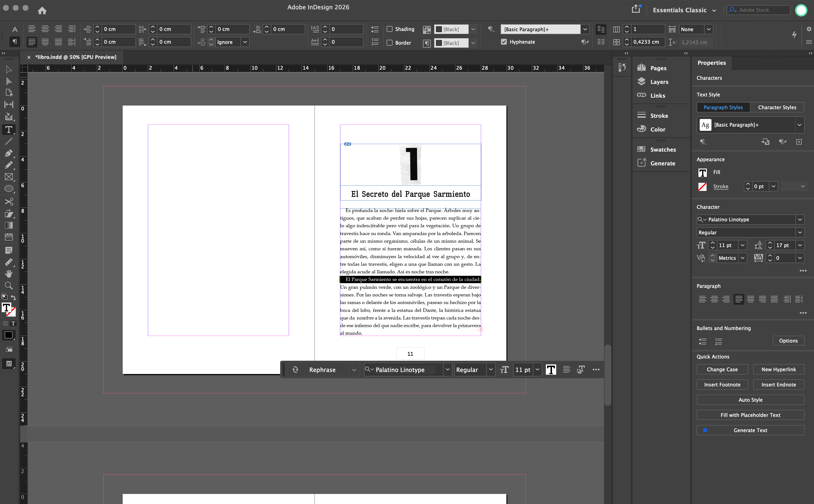
Task: Open the Essentials Classic workspace dropdown
Action: tap(684, 10)
